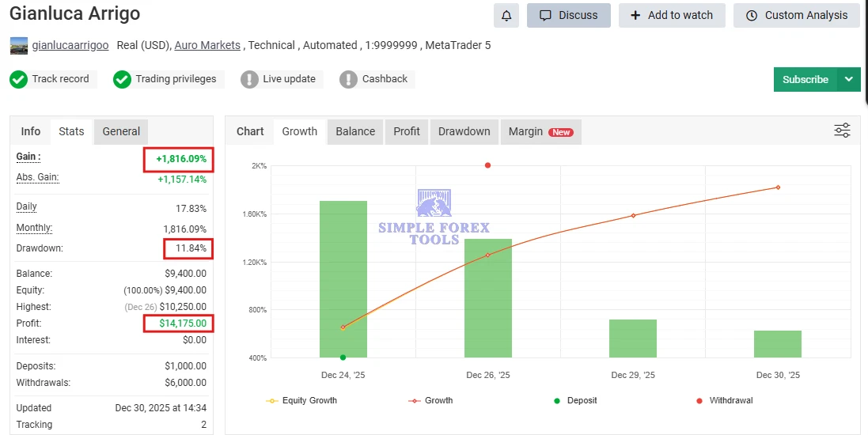The width and height of the screenshot is (868, 435).
Task: Open chart settings sliders icon
Action: pos(842,131)
